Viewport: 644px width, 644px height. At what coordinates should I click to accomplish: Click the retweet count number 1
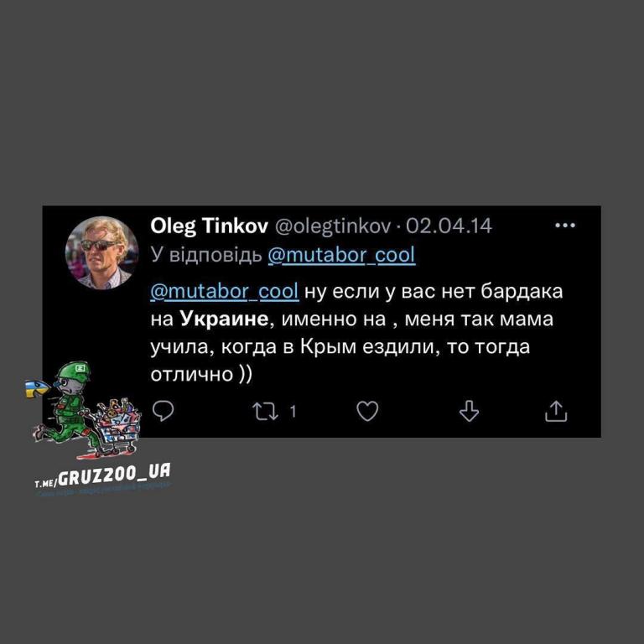click(293, 411)
